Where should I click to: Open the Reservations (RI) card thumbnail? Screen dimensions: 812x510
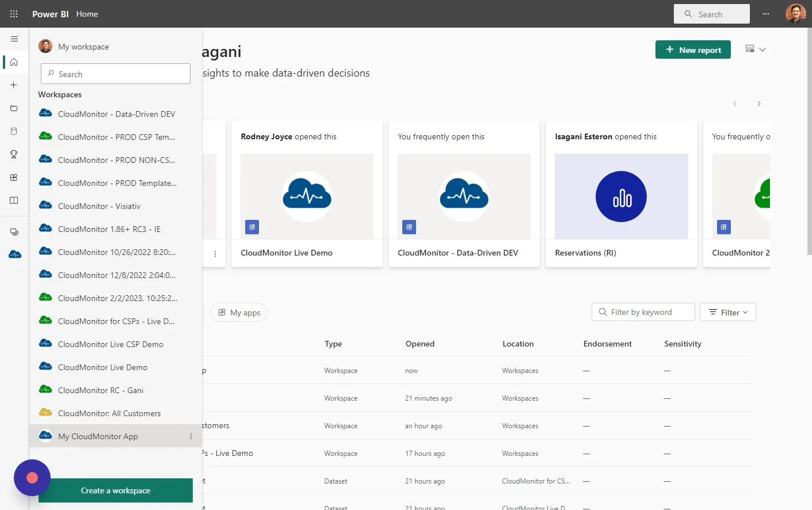tap(622, 196)
